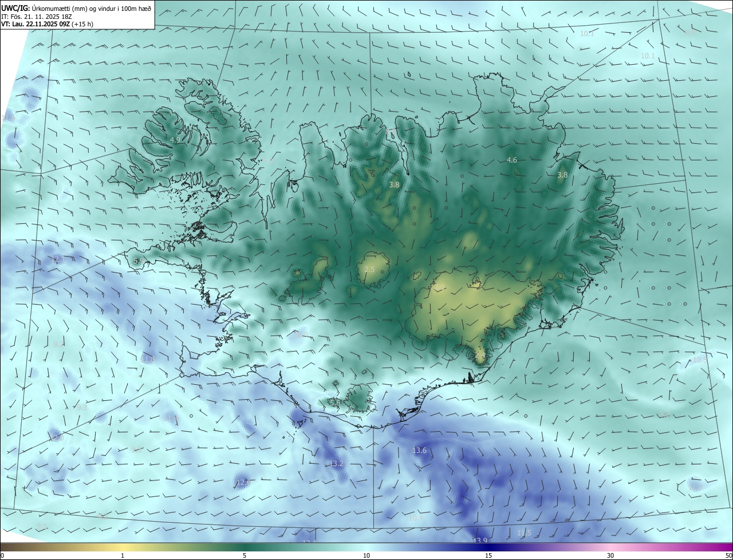The image size is (733, 560).
Task: Click the 13.9 value above the colorbar
Action: point(480,541)
